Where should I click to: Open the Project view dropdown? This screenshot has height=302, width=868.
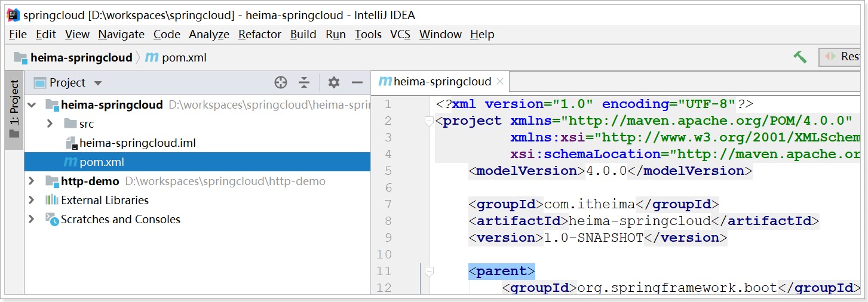click(x=68, y=82)
